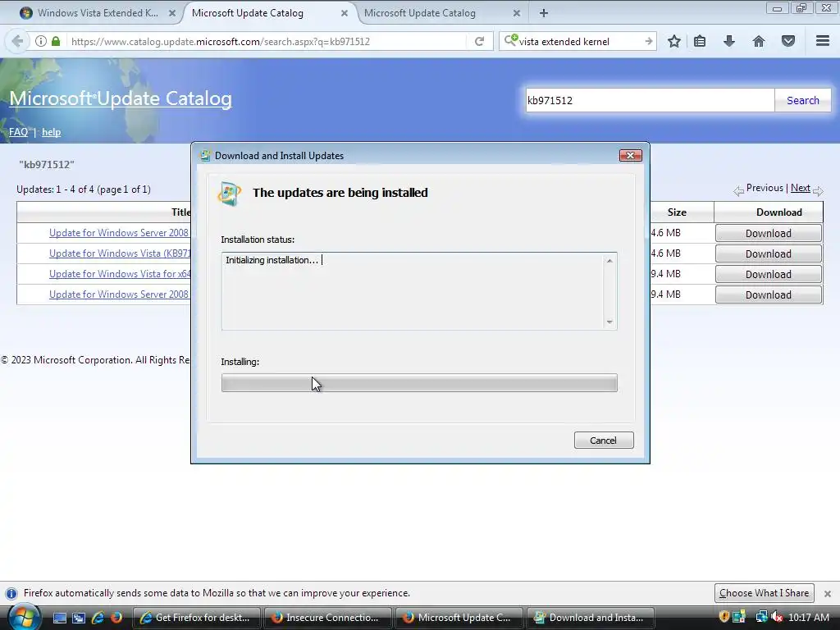This screenshot has width=840, height=630.
Task: Dismiss the Firefox data notification bar
Action: pos(828,594)
